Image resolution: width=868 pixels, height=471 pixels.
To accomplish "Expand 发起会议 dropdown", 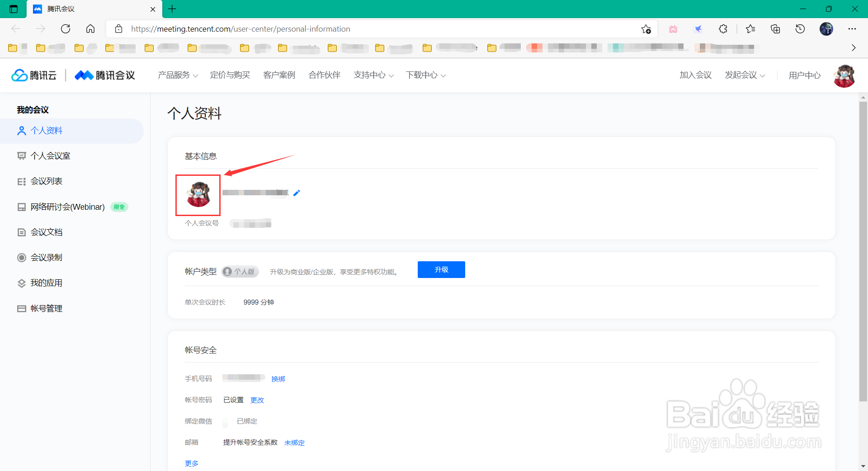I will pyautogui.click(x=745, y=75).
